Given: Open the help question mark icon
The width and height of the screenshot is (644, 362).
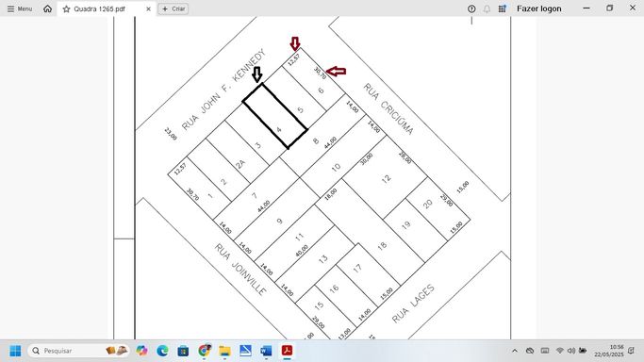Looking at the screenshot, I should (x=471, y=8).
